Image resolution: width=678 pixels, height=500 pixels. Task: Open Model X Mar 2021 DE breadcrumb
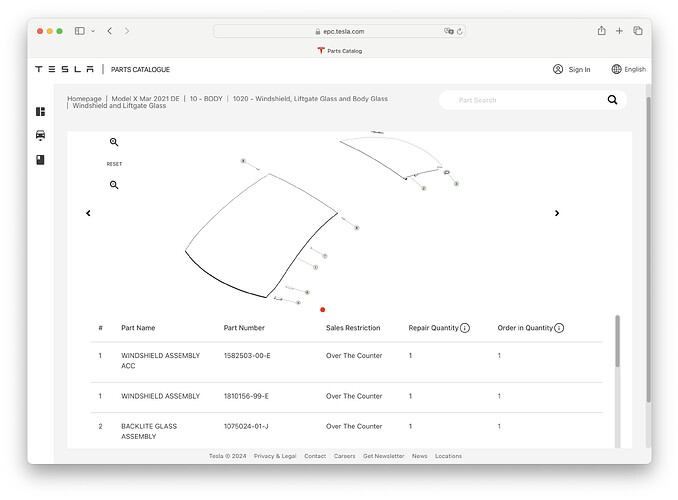145,99
